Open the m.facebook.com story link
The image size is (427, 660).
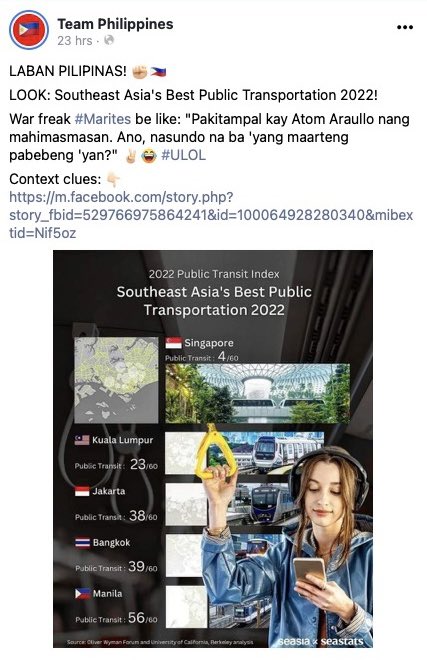coord(211,215)
